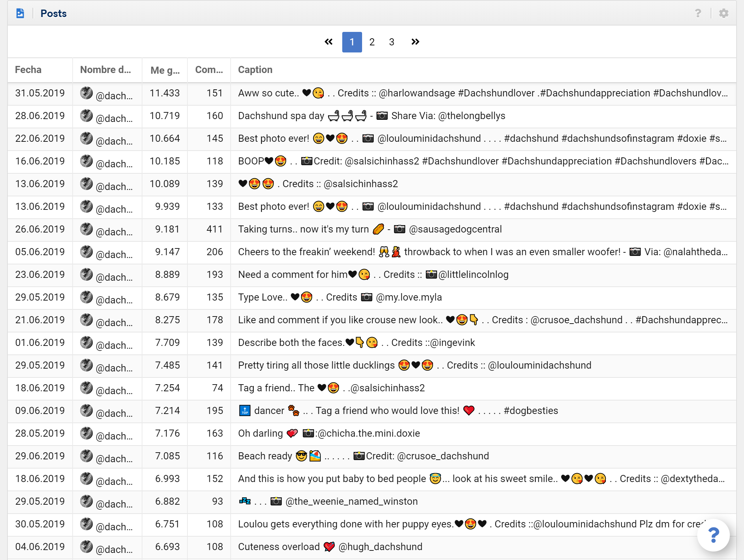Viewport: 744px width, 560px height.
Task: Sort by the Me g... likes column
Action: (165, 70)
